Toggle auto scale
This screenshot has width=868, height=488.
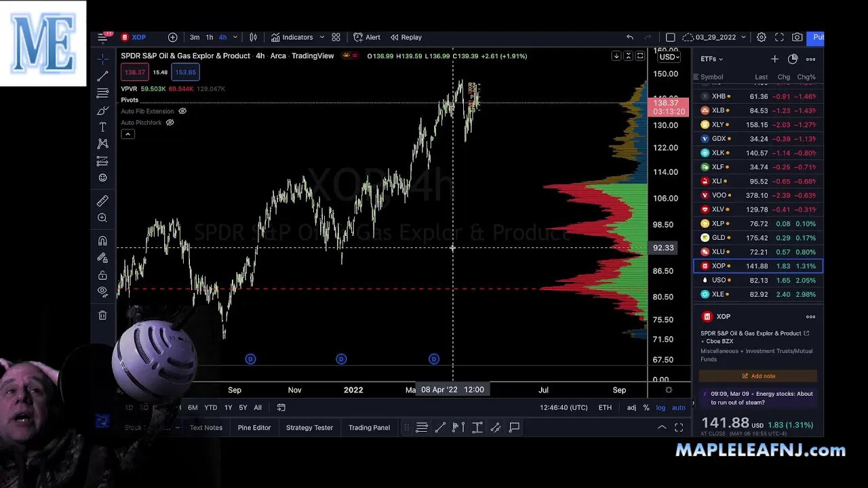click(679, 407)
